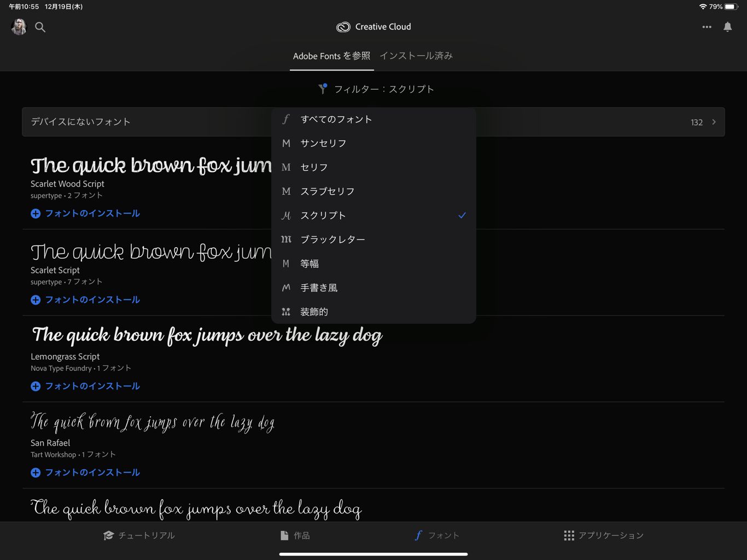Switch to インストール済み tab
Screen dimensions: 747x560
[x=416, y=56]
